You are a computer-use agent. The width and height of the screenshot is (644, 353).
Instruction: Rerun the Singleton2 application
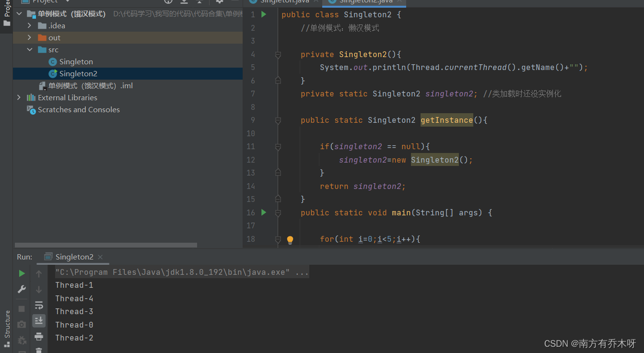coord(21,273)
